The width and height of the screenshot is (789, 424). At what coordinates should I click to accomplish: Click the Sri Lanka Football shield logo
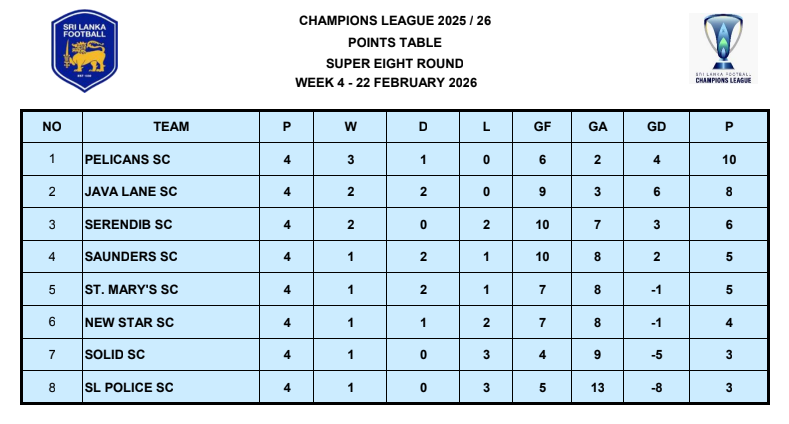86,51
